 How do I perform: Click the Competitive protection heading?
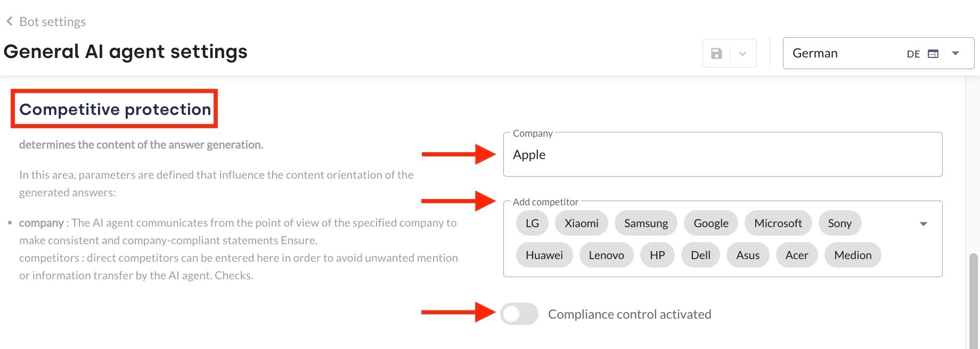(115, 109)
